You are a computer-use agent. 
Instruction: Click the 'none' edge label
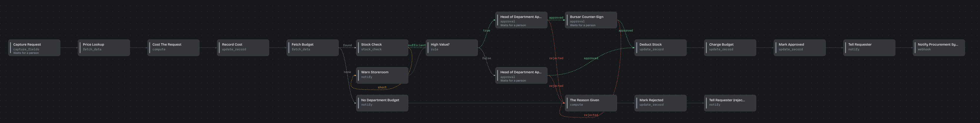coord(347,72)
